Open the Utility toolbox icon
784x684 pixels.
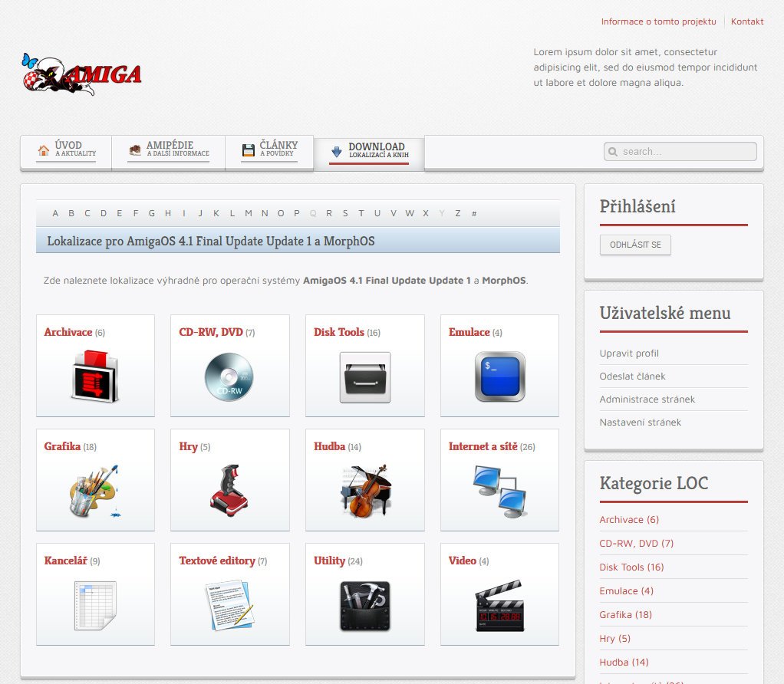tap(364, 606)
